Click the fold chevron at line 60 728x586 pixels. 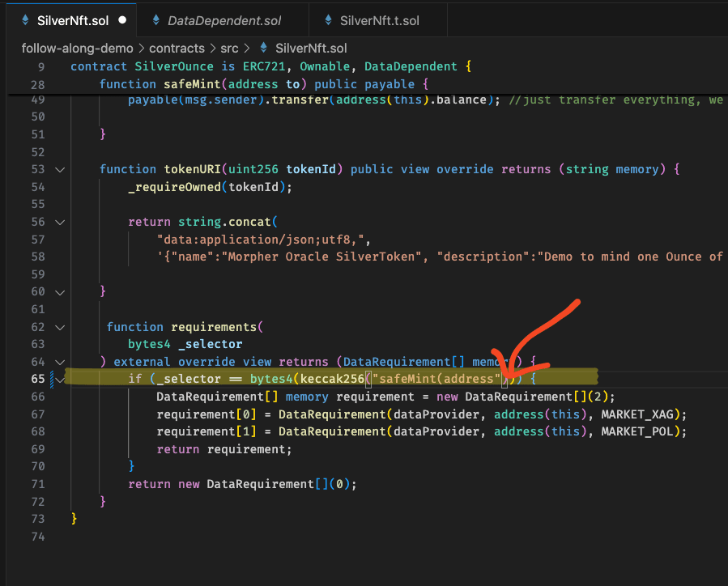pos(60,292)
